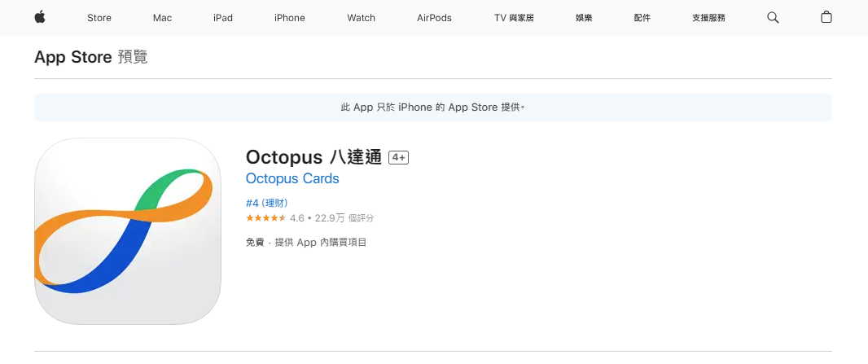This screenshot has height=364, width=868.
Task: Open the AirPods menu item
Action: 434,18
